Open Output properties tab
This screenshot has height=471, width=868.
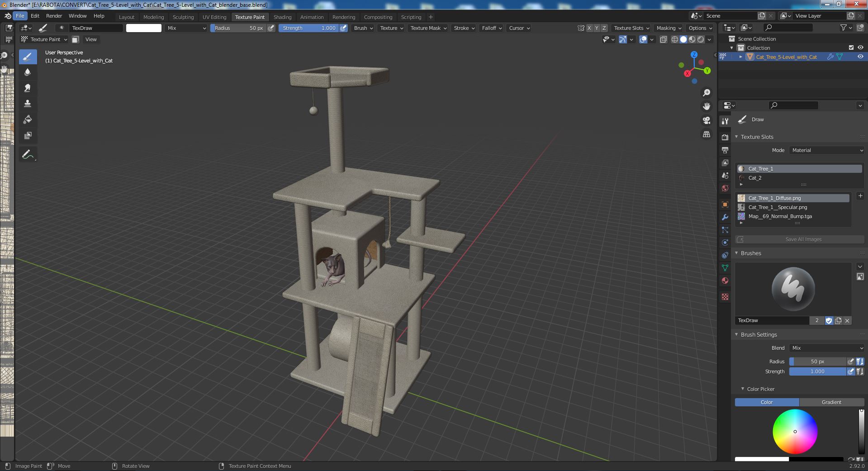click(725, 150)
